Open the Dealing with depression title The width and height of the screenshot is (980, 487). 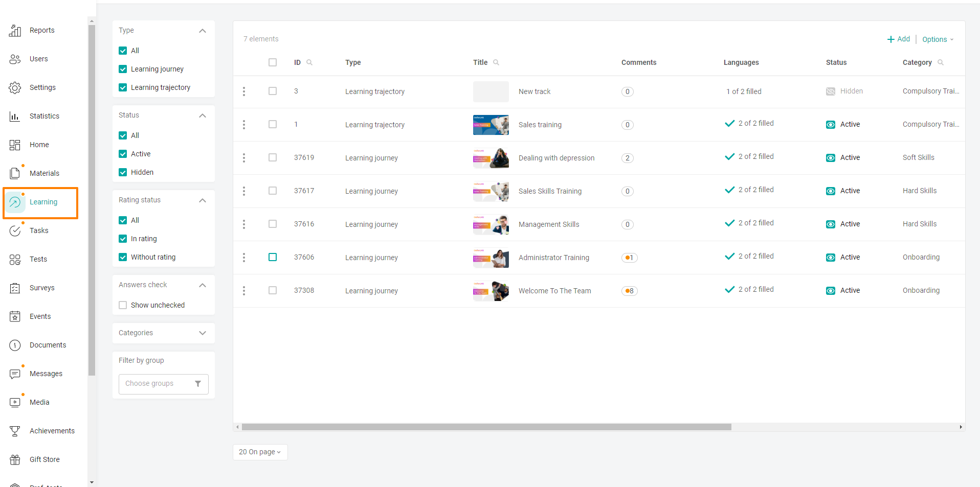coord(556,158)
